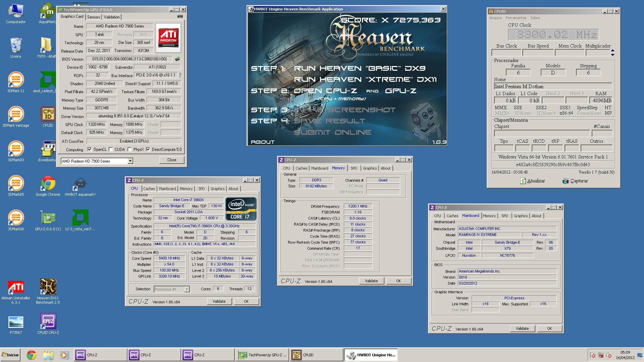Open Windows Explorer from taskbar
The image size is (644, 362).
pyautogui.click(x=48, y=355)
